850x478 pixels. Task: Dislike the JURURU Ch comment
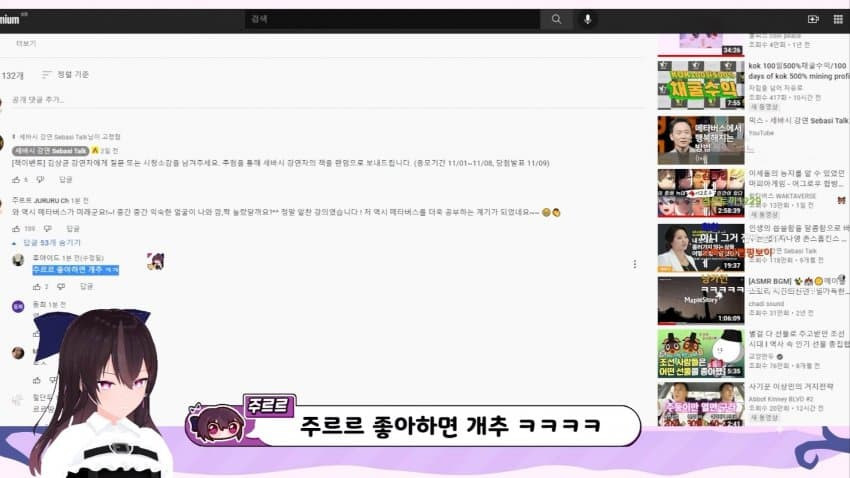click(48, 228)
